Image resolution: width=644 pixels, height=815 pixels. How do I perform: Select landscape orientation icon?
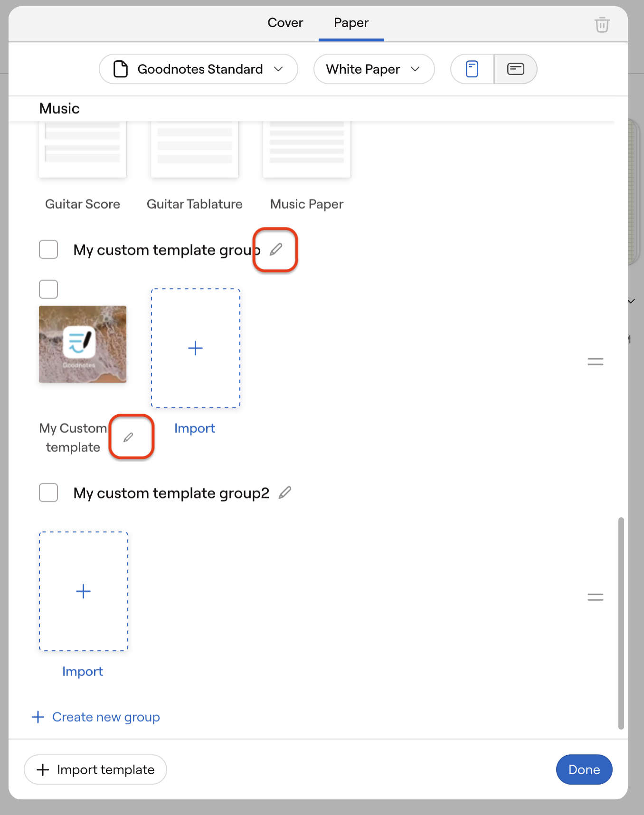point(516,69)
